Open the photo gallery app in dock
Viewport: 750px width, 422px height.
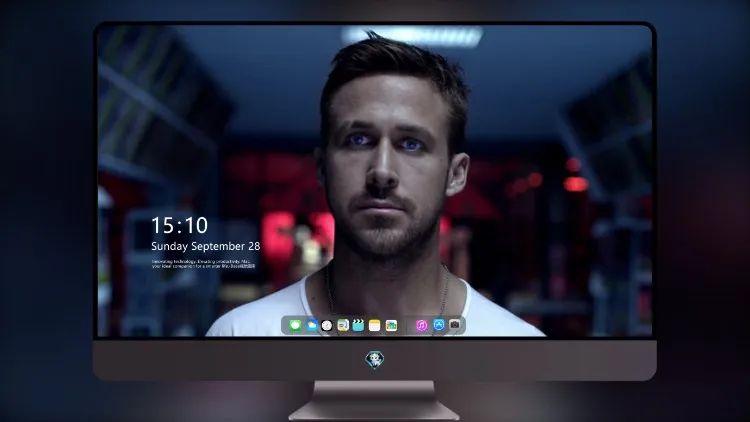coord(391,325)
